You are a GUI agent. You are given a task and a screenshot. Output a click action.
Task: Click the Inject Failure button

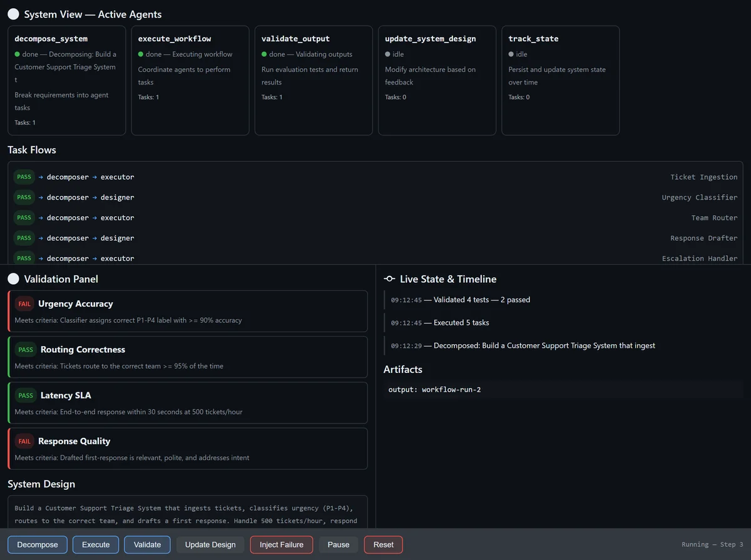click(x=282, y=544)
